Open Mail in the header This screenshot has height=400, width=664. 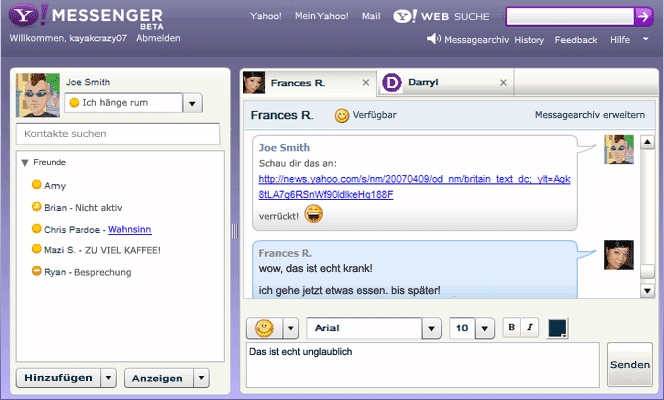(371, 16)
